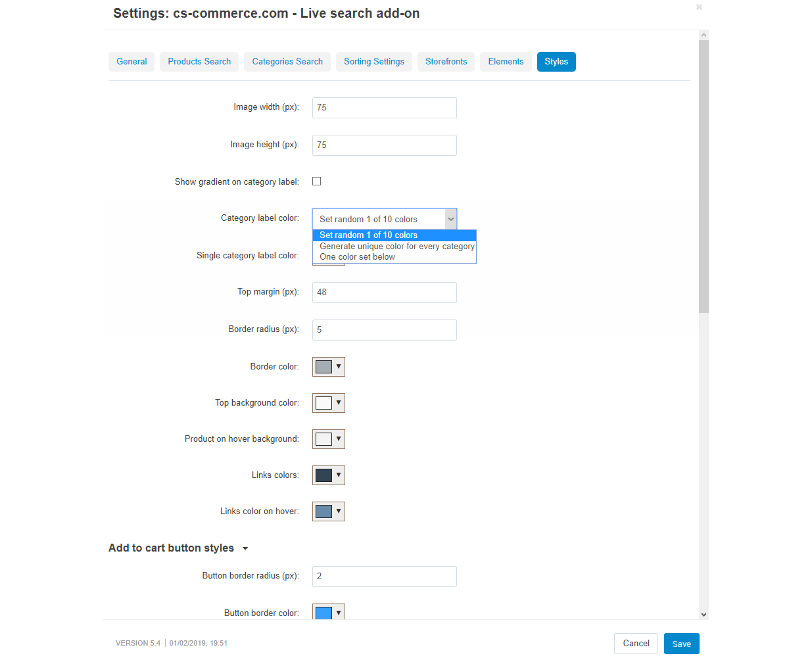
Task: Open the Links color on hover swatch
Action: pos(328,511)
